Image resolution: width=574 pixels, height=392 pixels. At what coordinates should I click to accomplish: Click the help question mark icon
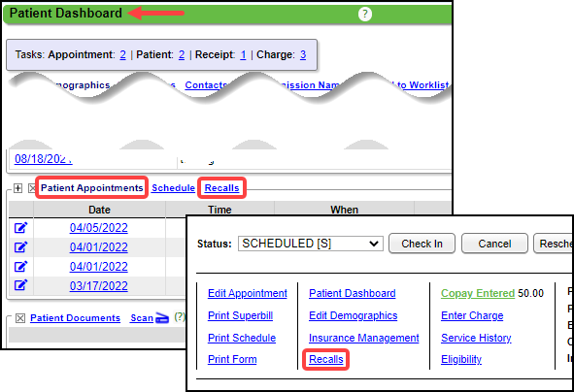click(x=364, y=15)
